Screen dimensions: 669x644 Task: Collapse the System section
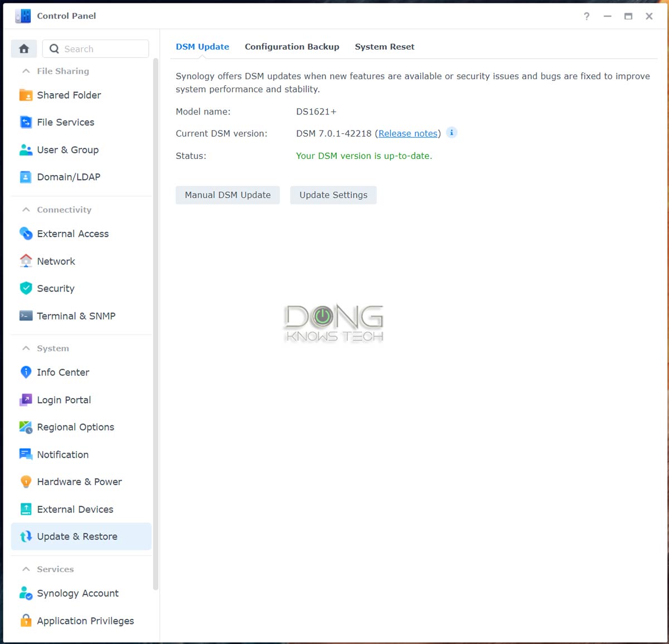[26, 348]
